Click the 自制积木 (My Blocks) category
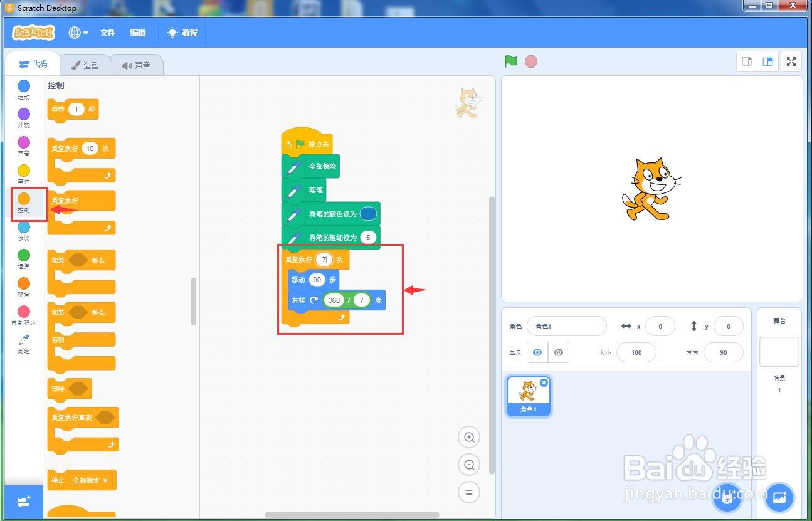 (x=23, y=315)
